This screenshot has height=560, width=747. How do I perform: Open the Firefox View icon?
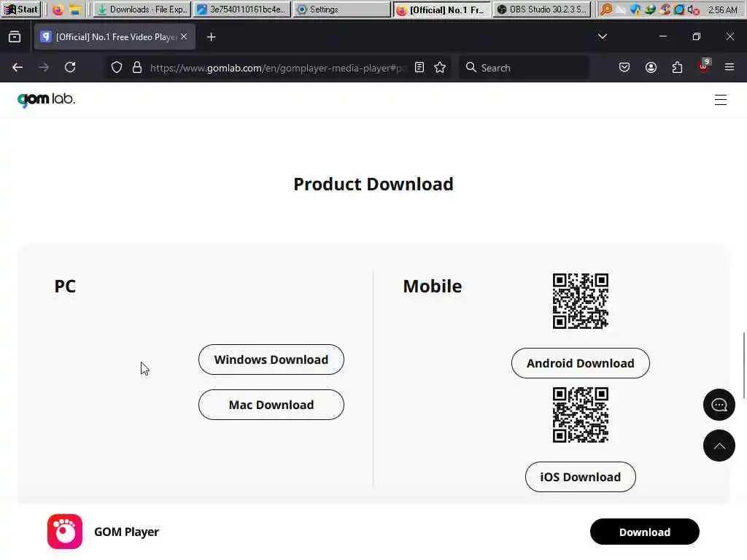(x=15, y=36)
